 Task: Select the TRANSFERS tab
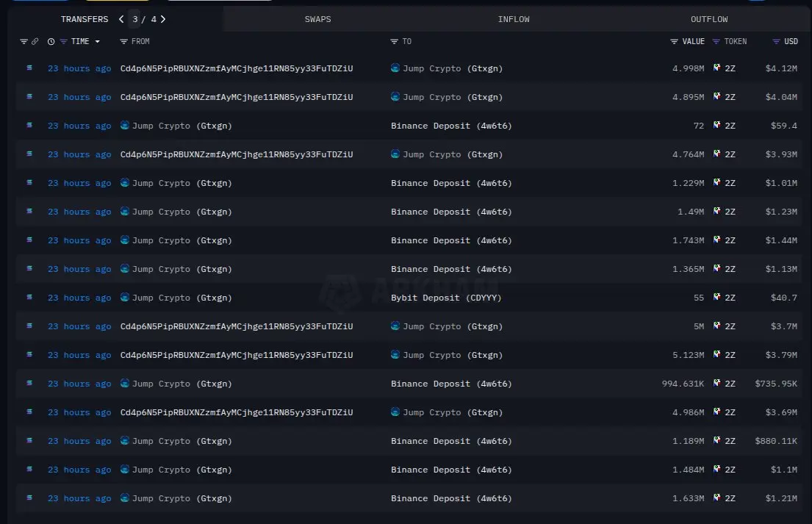85,19
